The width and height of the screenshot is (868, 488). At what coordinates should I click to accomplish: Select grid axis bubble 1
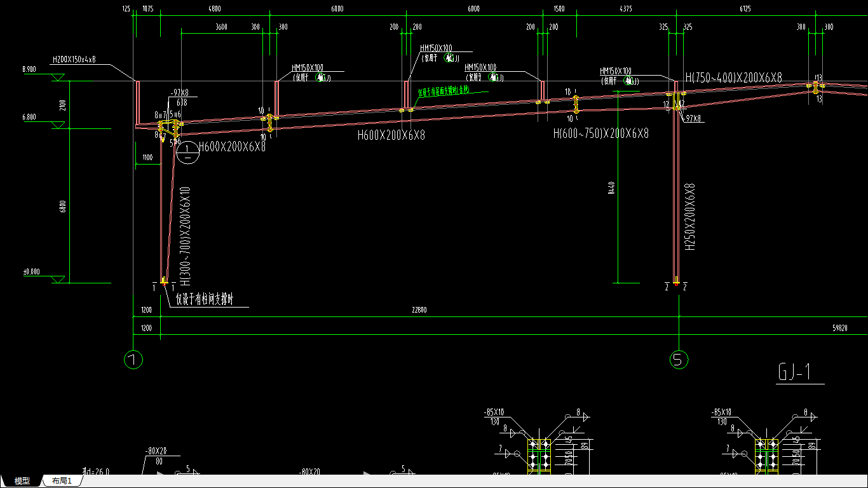[133, 360]
